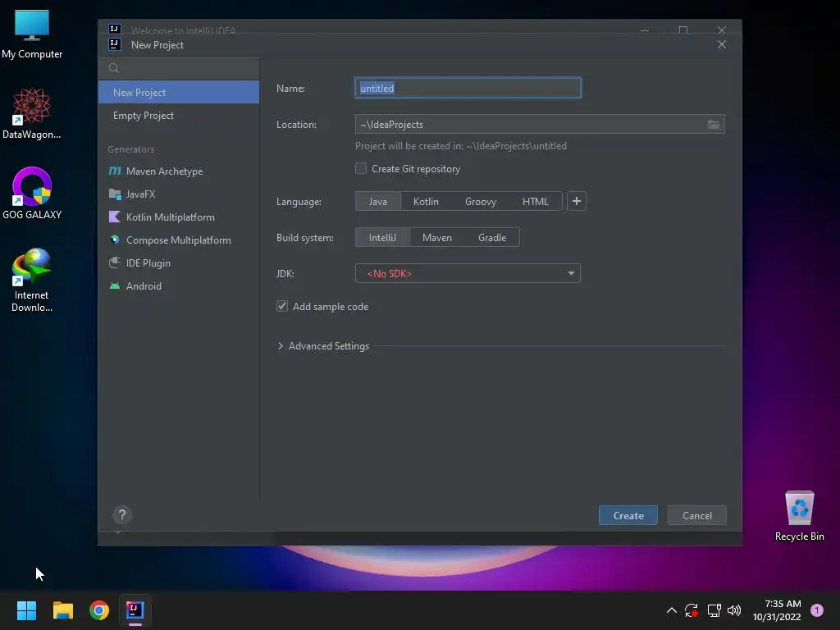Open the My Computer desktop icon
This screenshot has width=840, height=630.
[32, 33]
